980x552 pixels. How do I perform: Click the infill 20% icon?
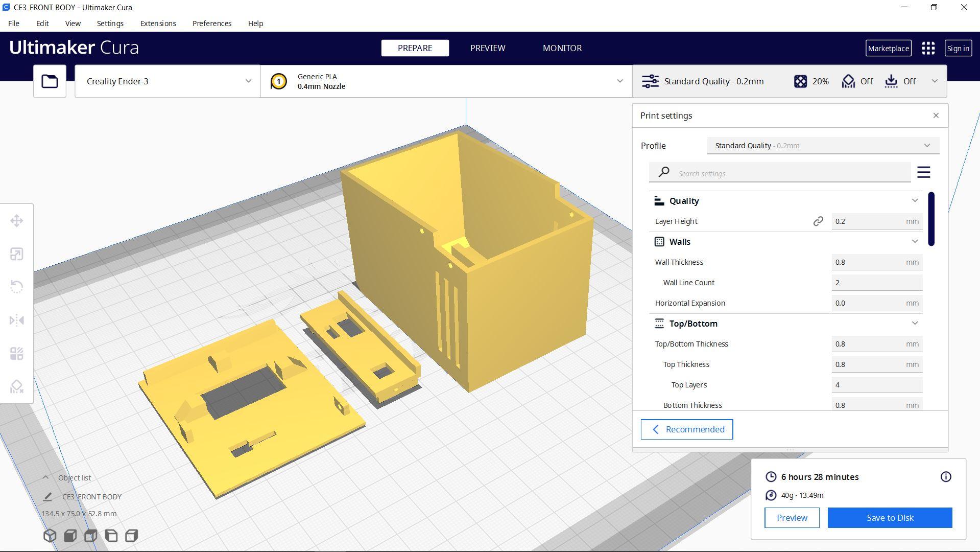tap(800, 81)
